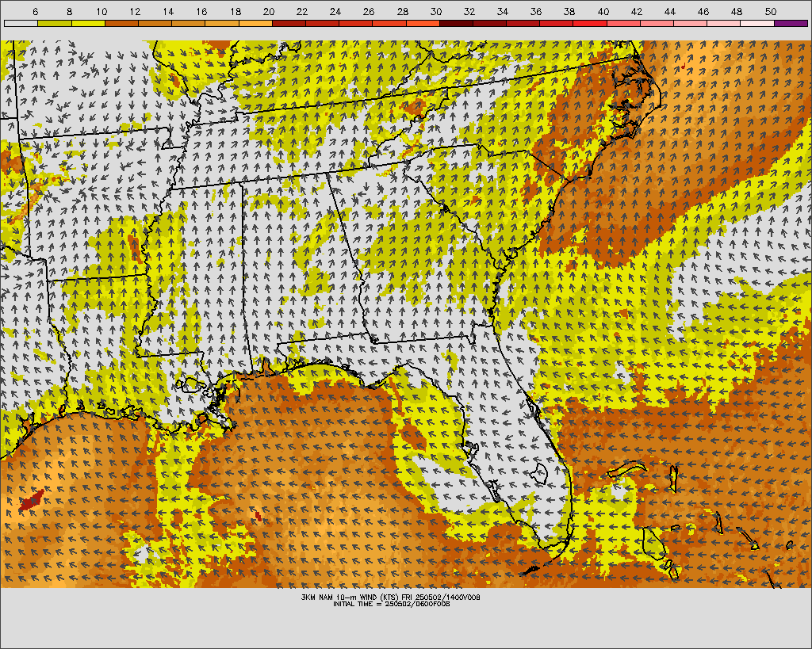Select the dark maroon swatch between 30 and 32
This screenshot has height=649, width=812.
click(456, 23)
